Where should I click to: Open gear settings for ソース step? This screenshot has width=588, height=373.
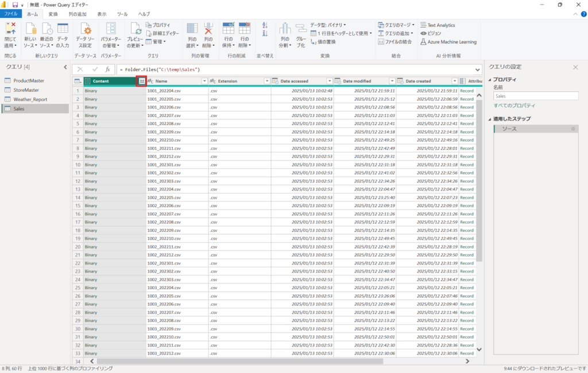click(573, 129)
